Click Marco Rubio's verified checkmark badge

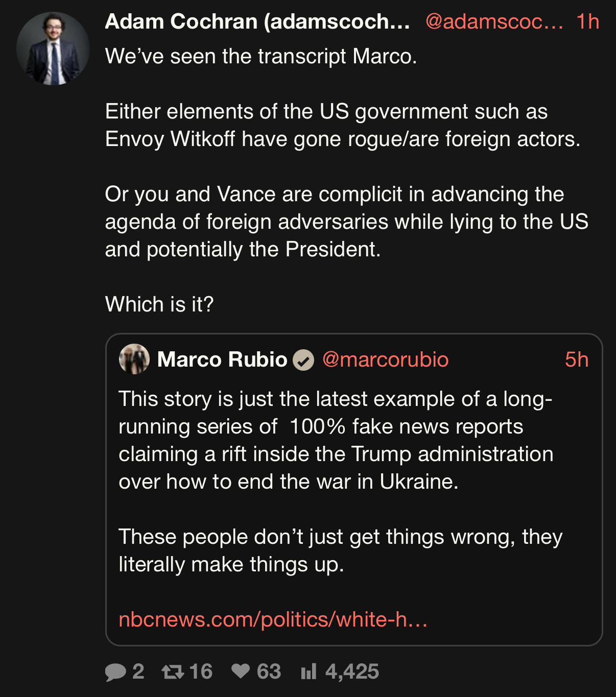[x=303, y=360]
